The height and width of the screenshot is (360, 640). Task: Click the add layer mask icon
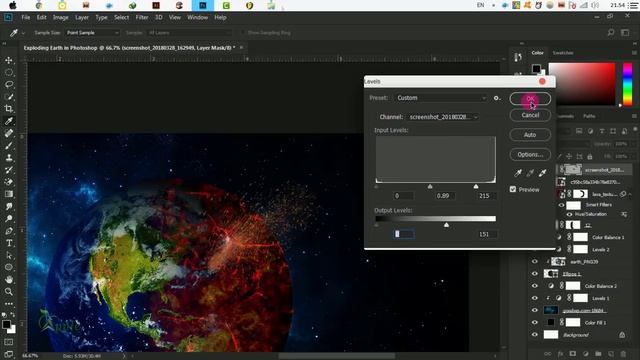tap(573, 353)
